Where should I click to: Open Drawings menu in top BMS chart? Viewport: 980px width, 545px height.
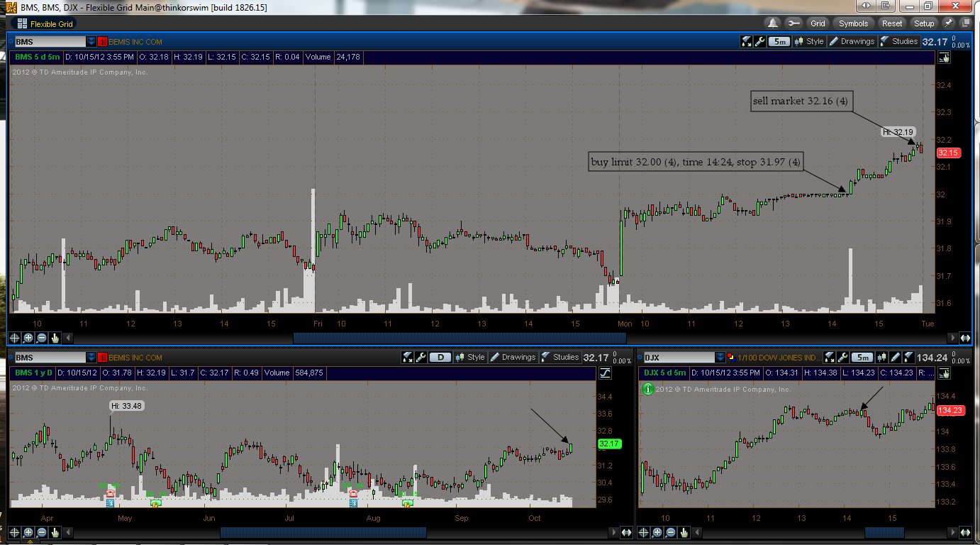click(x=852, y=41)
